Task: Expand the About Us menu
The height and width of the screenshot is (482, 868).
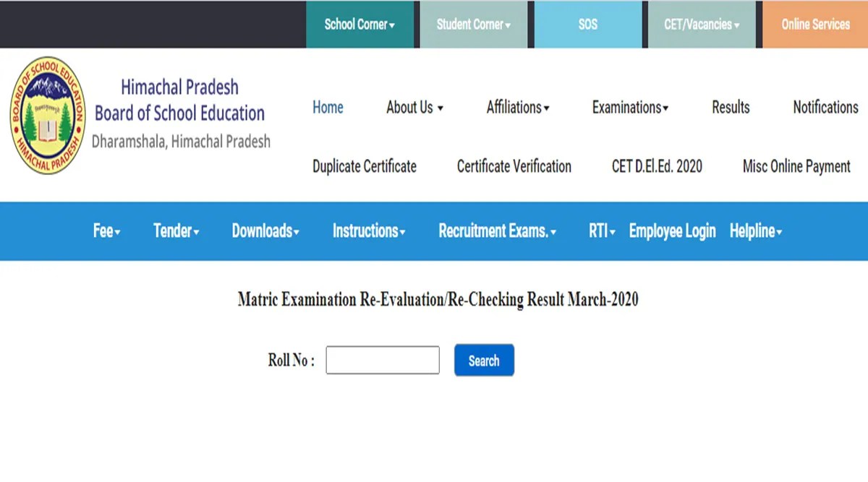Action: pos(414,107)
